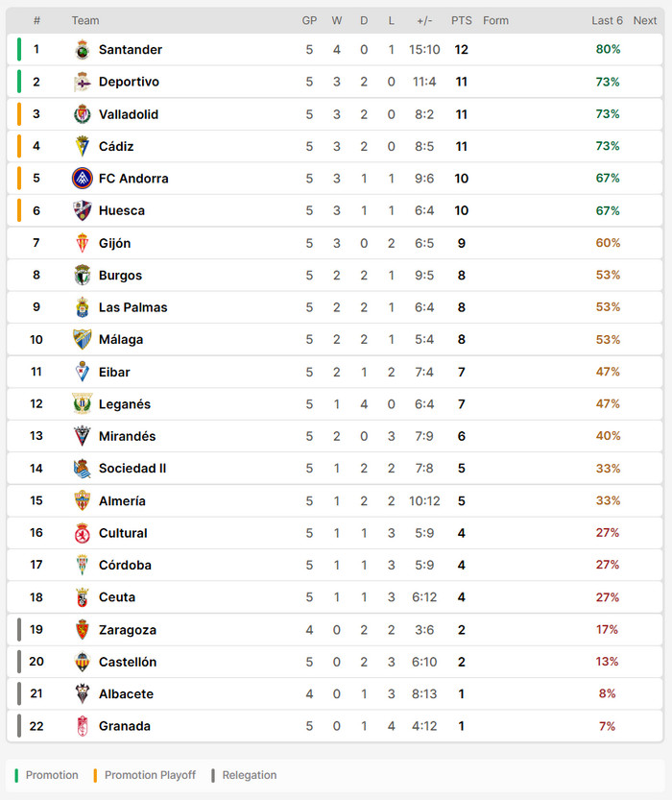Sort standings by Last 6 column
This screenshot has width=672, height=800.
click(x=607, y=20)
